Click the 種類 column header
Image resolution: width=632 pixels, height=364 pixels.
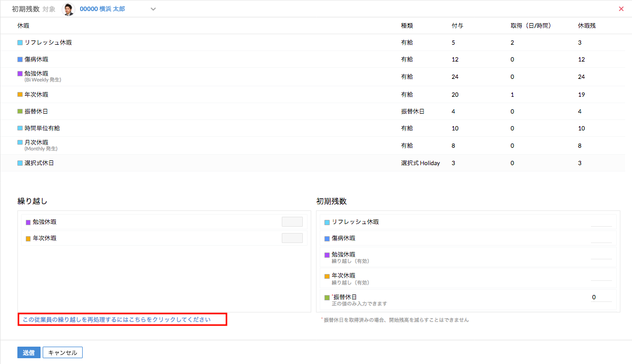[x=407, y=26]
